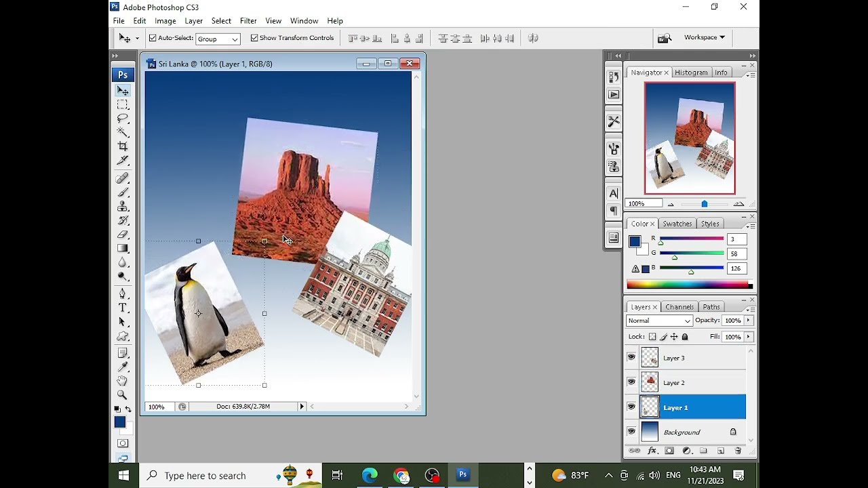
Task: Pick the Custom Shape tool
Action: tap(123, 336)
